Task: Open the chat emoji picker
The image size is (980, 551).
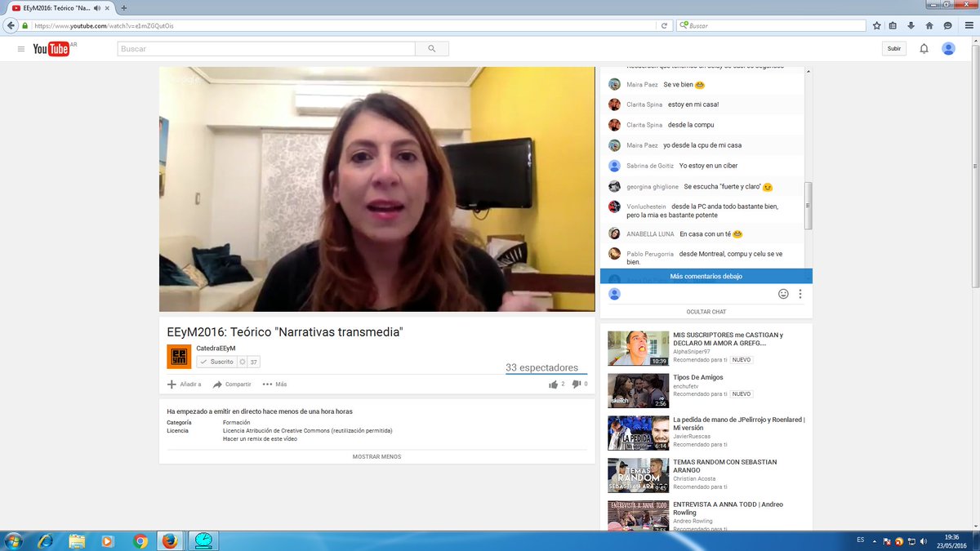Action: 783,294
